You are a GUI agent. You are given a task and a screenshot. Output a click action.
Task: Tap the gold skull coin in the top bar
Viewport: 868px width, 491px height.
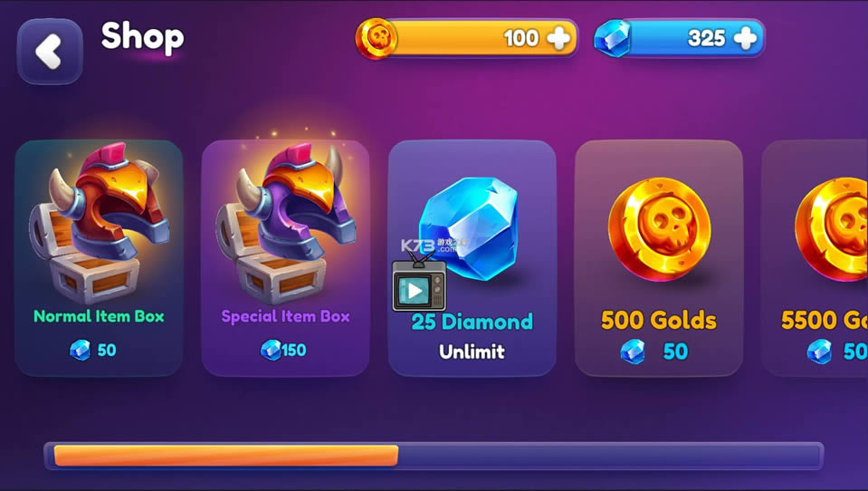(377, 38)
